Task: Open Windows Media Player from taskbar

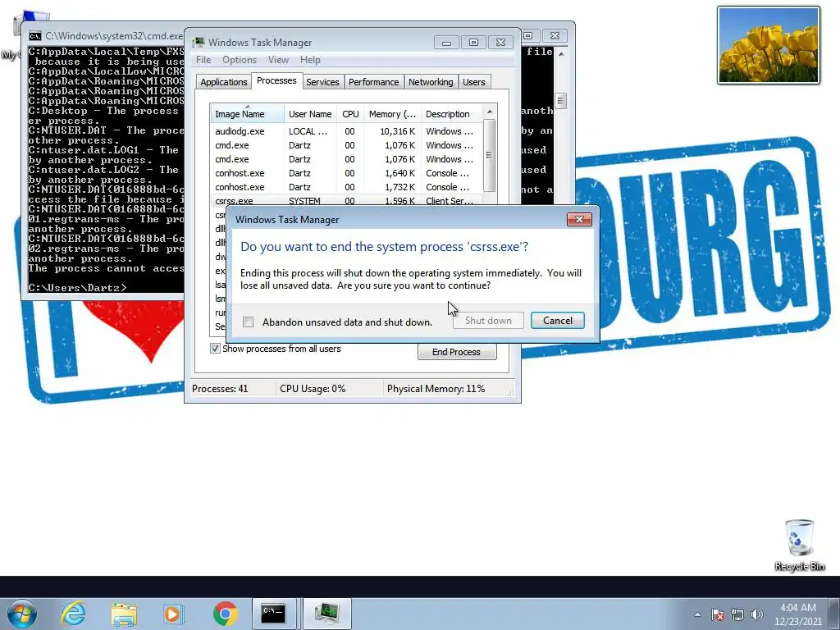Action: [174, 614]
